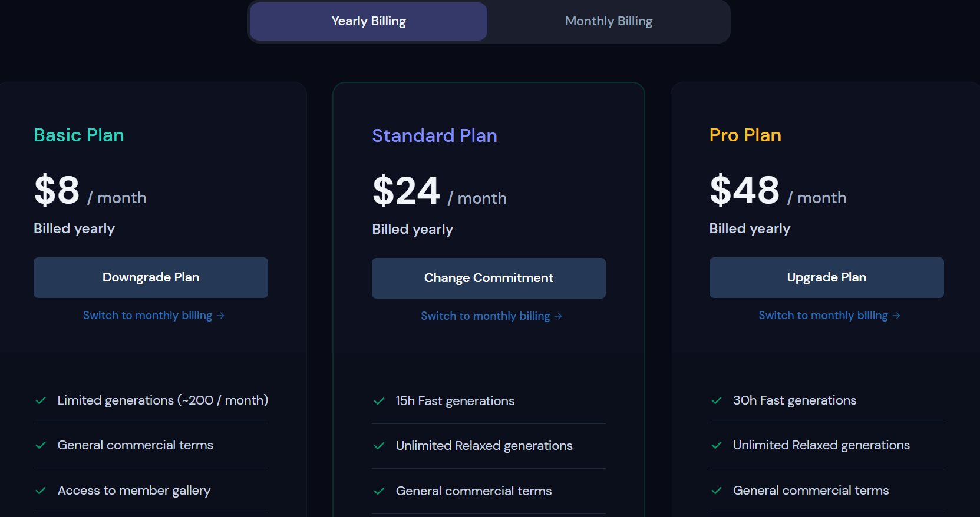Image resolution: width=980 pixels, height=517 pixels.
Task: Click the Downgrade Plan button
Action: click(151, 277)
